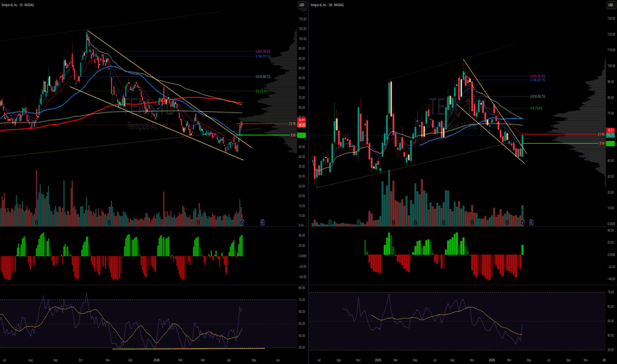
Task: Select 0.786 Fib label on weekly chart
Action: [538, 80]
